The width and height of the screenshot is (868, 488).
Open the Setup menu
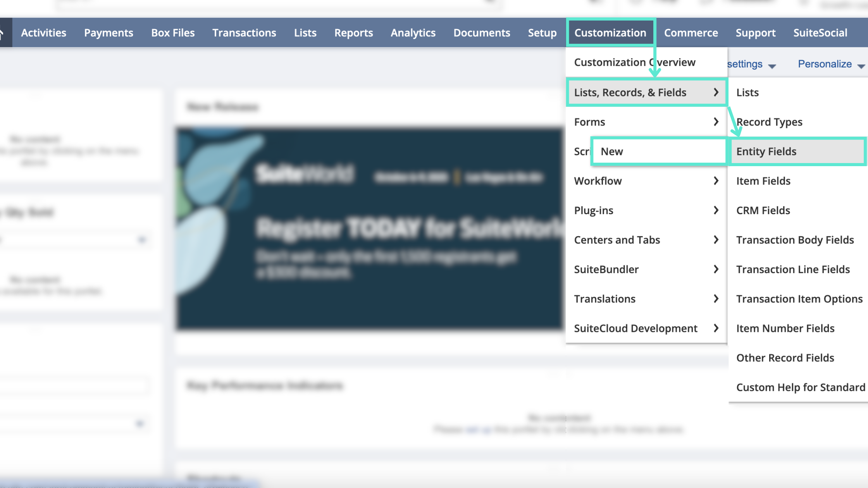(x=542, y=33)
